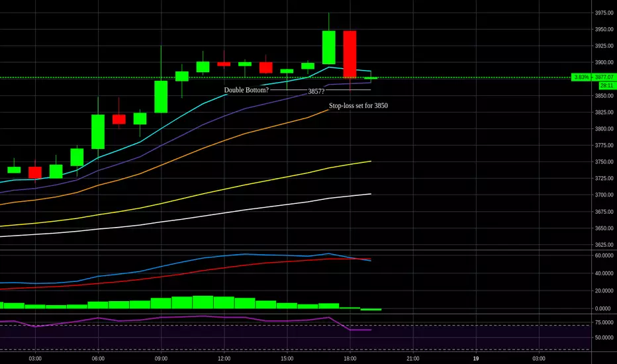This screenshot has height=364, width=617.
Task: Click the 50.0000 RSI scale value
Action: [x=604, y=338]
